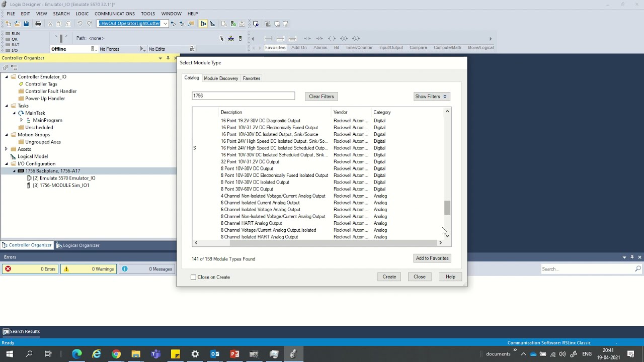Click the Print toolbar icon

tap(38, 24)
